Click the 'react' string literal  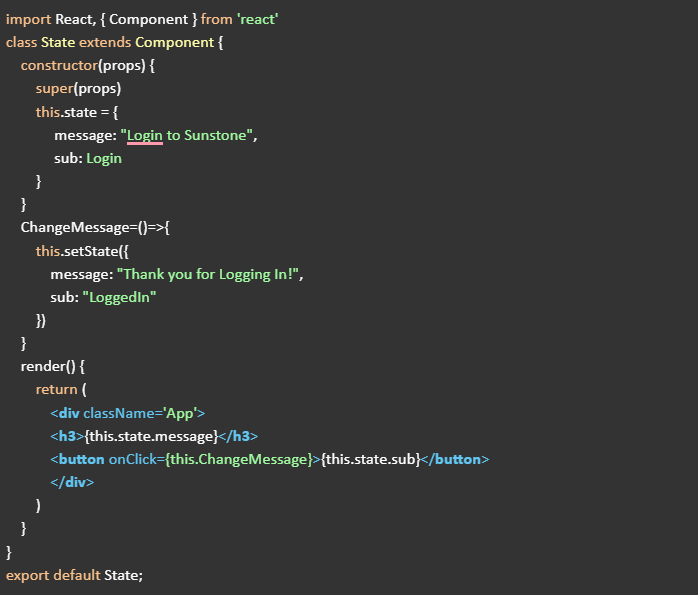(x=257, y=20)
